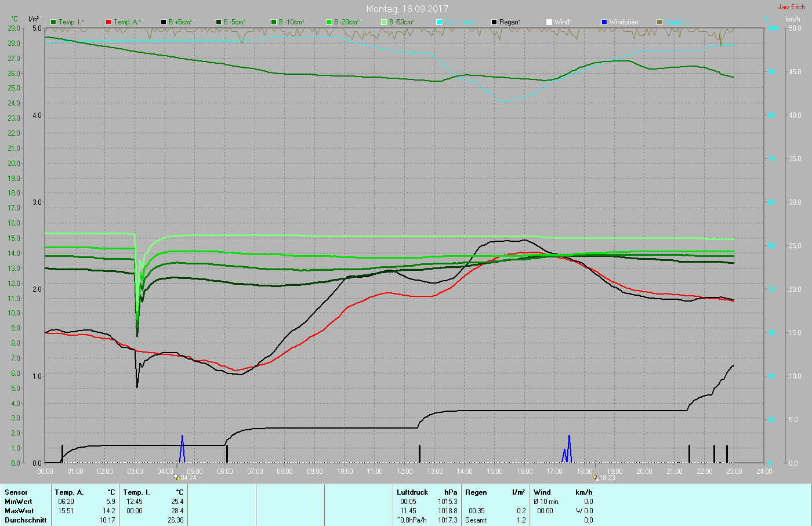
Task: Select the Luftdruck column header
Action: point(412,492)
